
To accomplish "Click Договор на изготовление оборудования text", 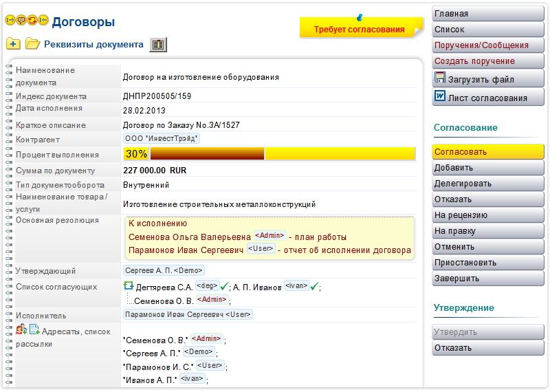I will click(x=201, y=77).
